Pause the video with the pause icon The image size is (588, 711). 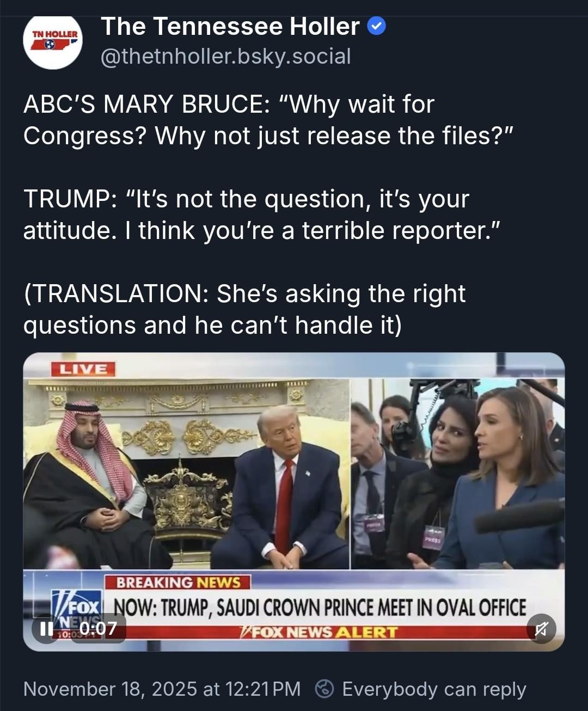click(x=47, y=629)
